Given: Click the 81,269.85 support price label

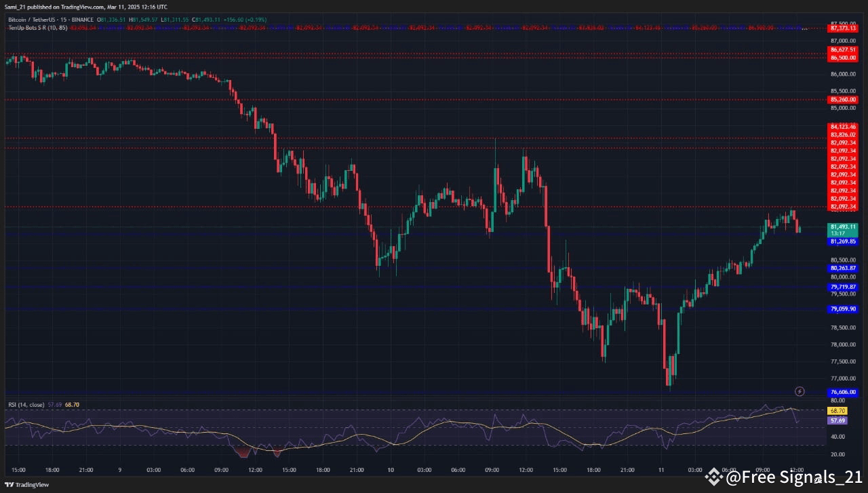Looking at the screenshot, I should 843,241.
